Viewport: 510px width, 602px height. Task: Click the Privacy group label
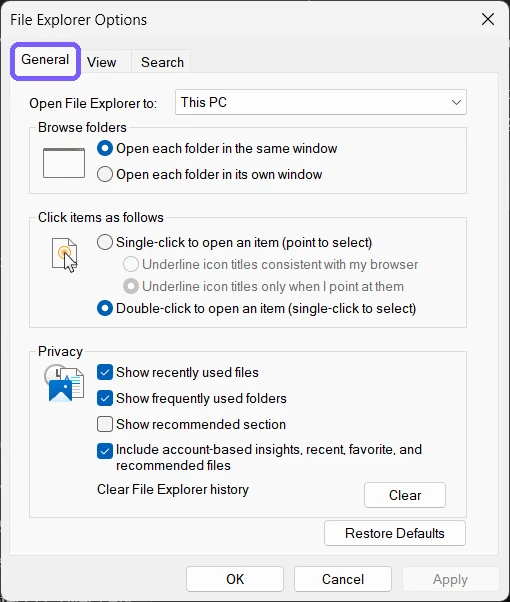pos(60,351)
